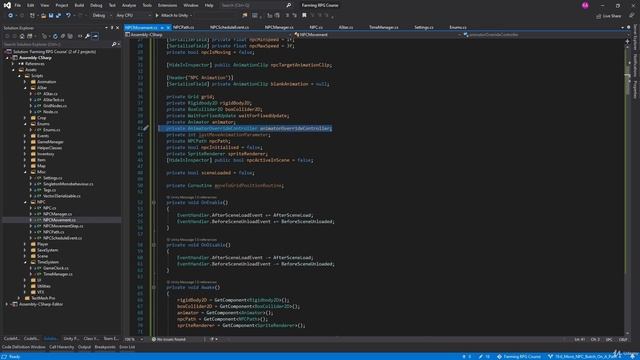Select NPCMovementStep.cs in tree

point(63,226)
